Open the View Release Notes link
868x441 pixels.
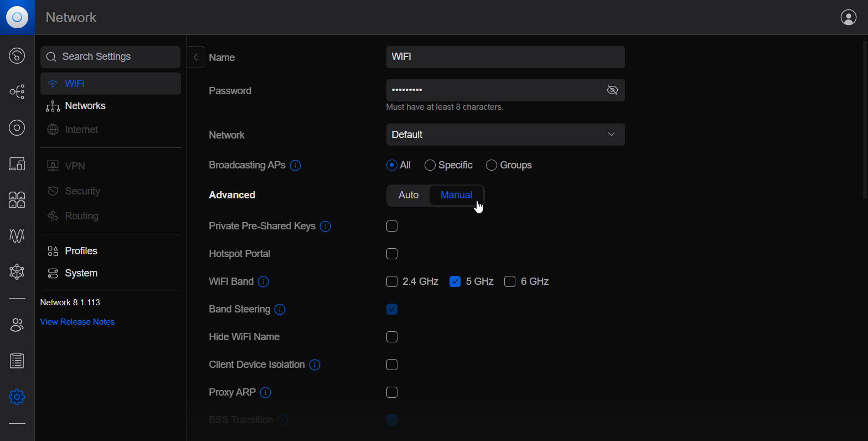77,322
